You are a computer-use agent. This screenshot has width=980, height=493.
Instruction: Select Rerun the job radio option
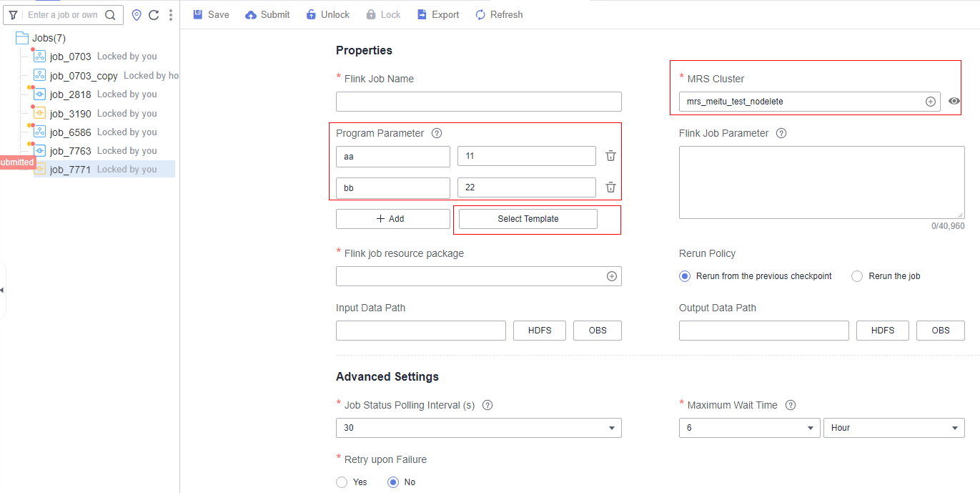tap(857, 276)
